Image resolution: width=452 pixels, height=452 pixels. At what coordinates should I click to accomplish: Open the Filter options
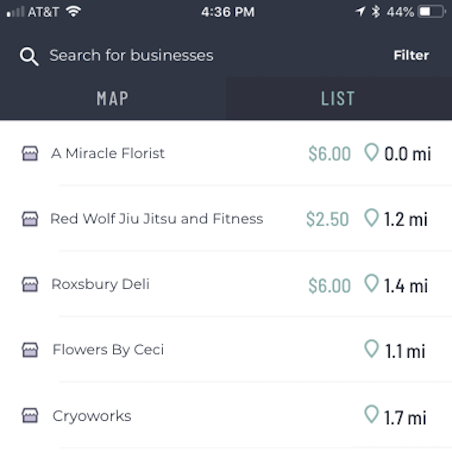click(411, 55)
